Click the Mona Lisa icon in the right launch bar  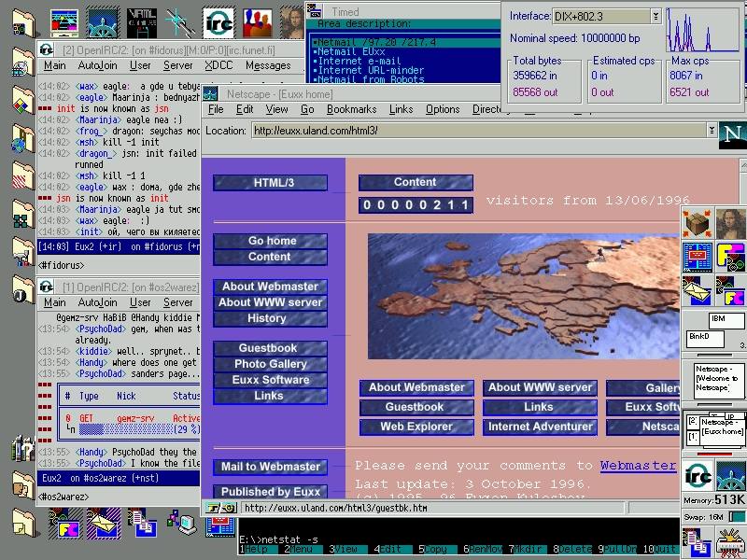coord(730,223)
